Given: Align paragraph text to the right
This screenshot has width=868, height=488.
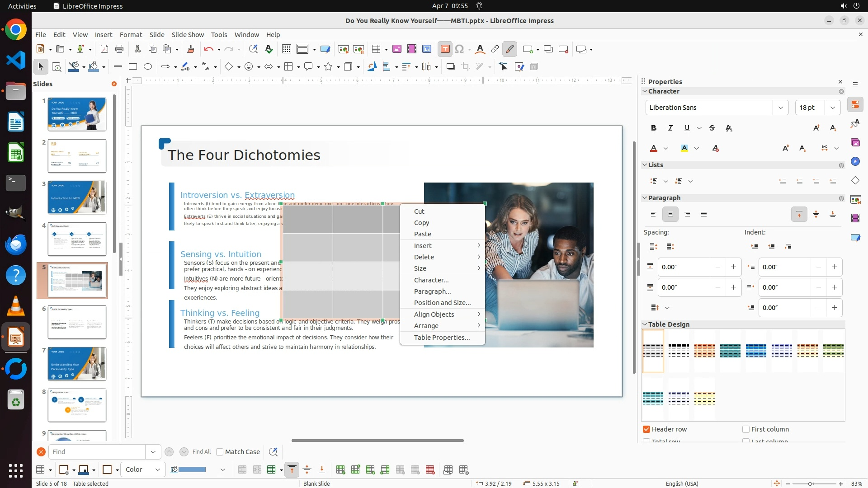Looking at the screenshot, I should point(687,214).
